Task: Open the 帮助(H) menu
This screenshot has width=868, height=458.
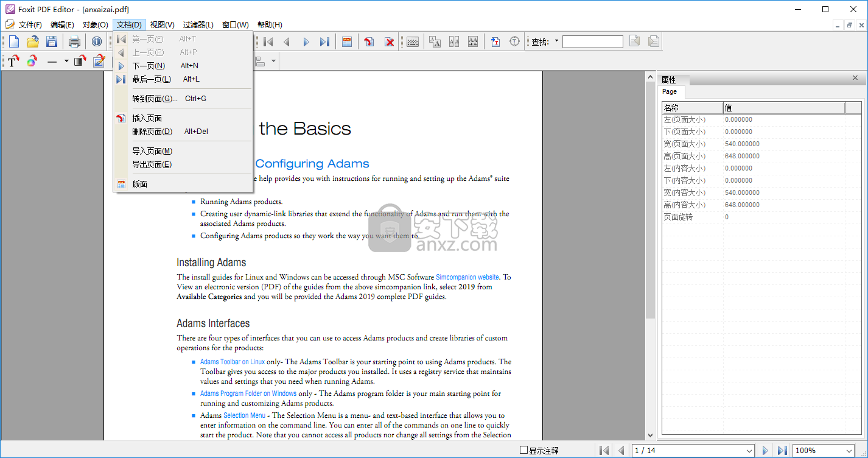Action: [270, 25]
